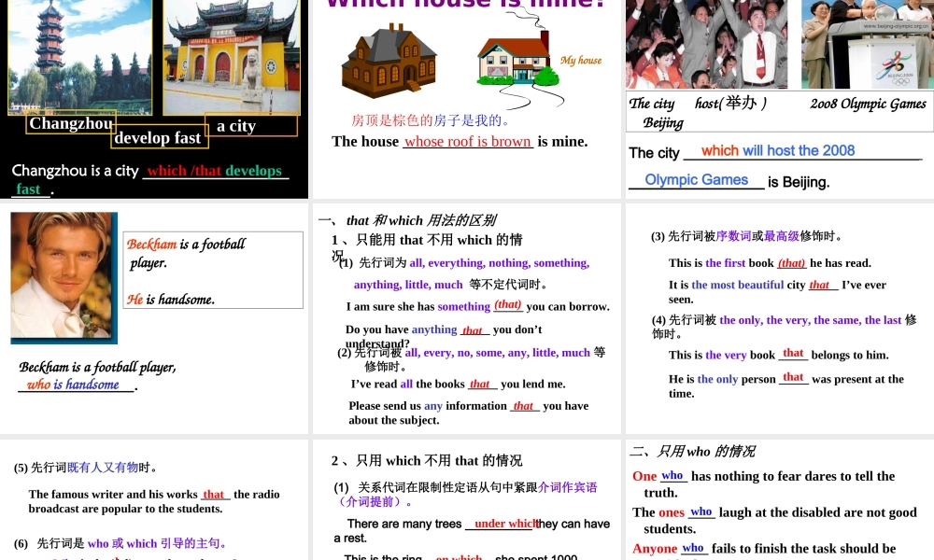Click 'which will host the 2008' answer
Screen dimensions: 934x560
(778, 150)
